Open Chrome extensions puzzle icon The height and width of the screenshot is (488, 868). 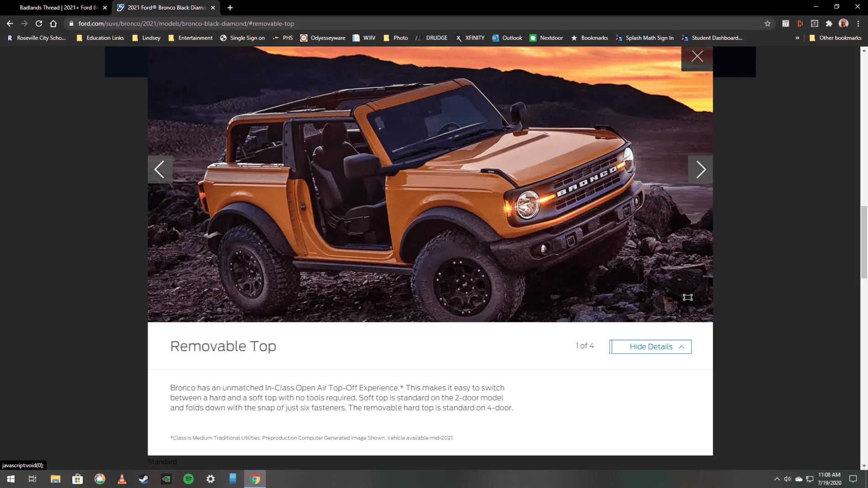(x=829, y=23)
